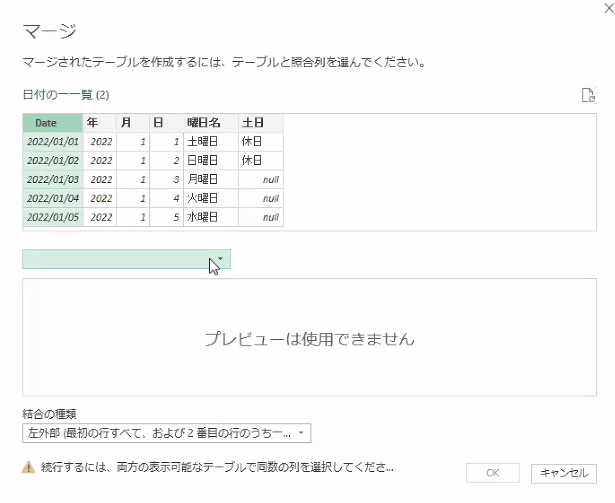
Task: Click 休日 in the 2022/01/01 row
Action: pos(260,142)
